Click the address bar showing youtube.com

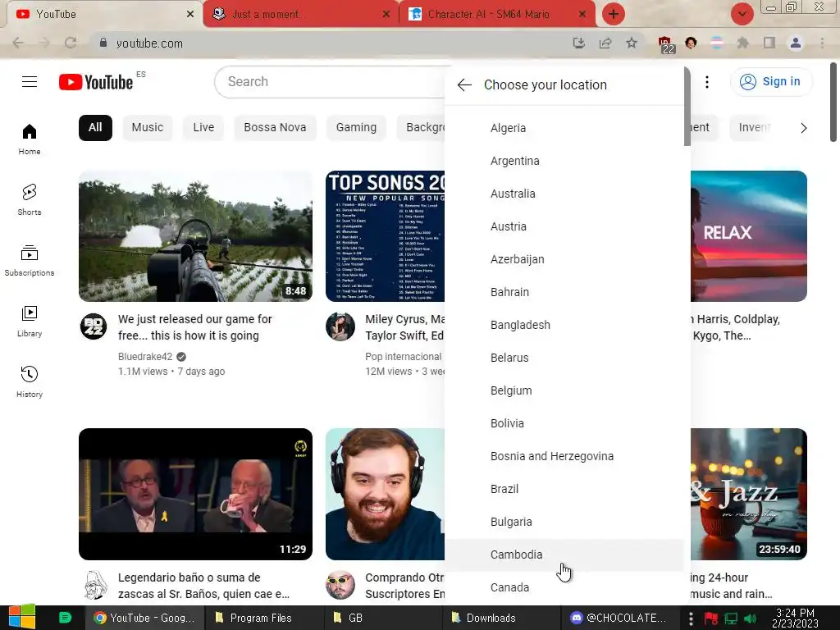click(x=332, y=43)
